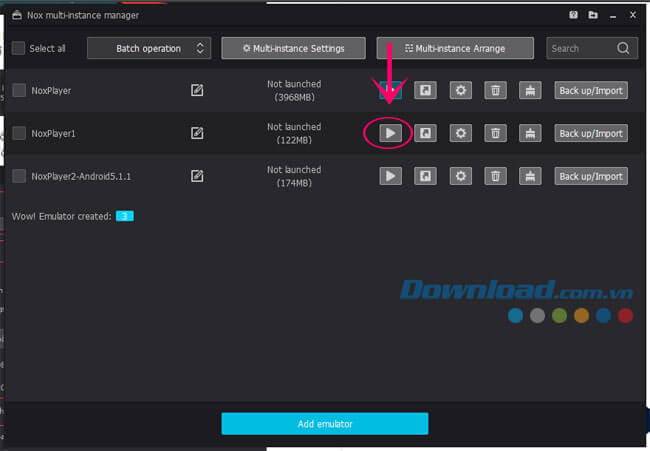Tick the Select all checkbox
The image size is (650, 451).
(x=18, y=48)
